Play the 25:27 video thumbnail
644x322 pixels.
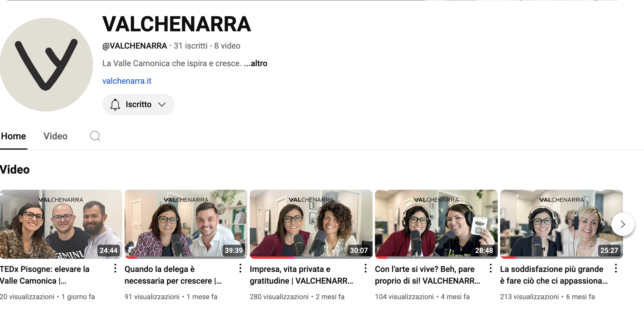[x=562, y=224]
